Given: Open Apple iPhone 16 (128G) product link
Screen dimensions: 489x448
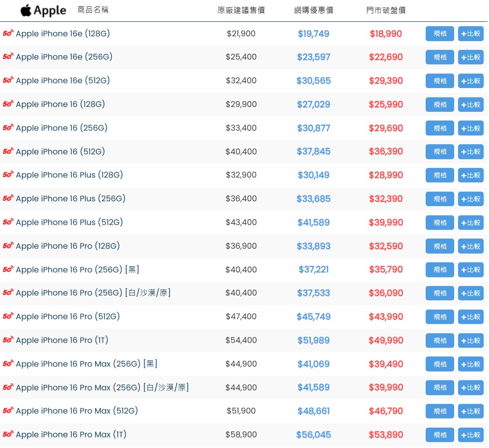Looking at the screenshot, I should 60,104.
